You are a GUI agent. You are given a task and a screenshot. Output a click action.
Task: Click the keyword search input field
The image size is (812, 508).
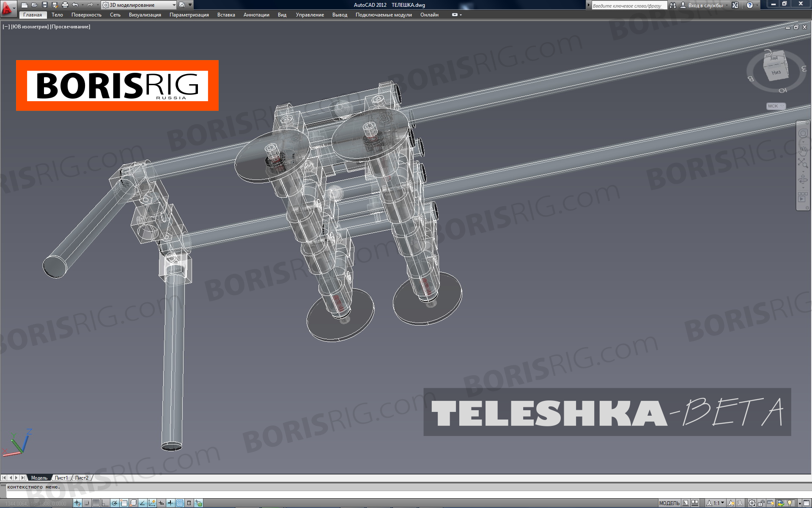(x=629, y=6)
